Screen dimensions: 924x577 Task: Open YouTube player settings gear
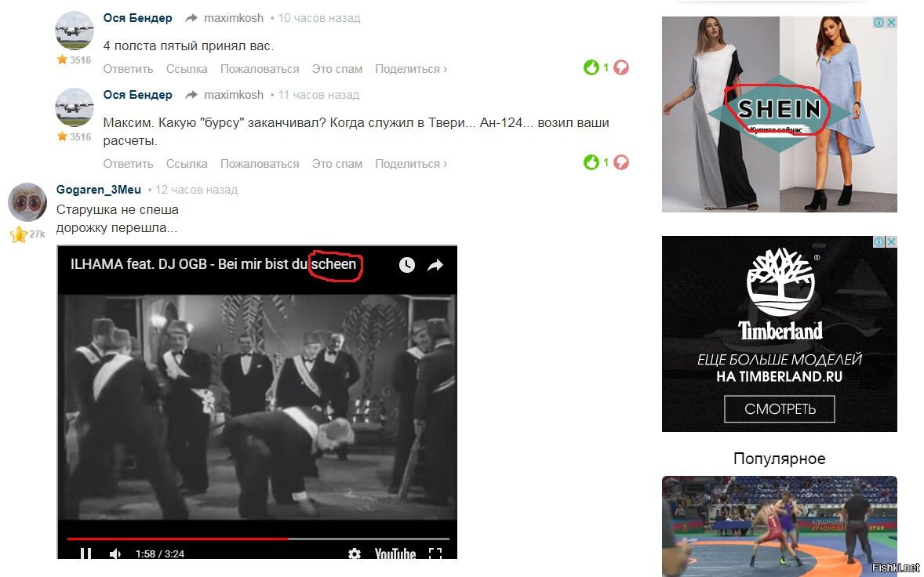click(355, 553)
